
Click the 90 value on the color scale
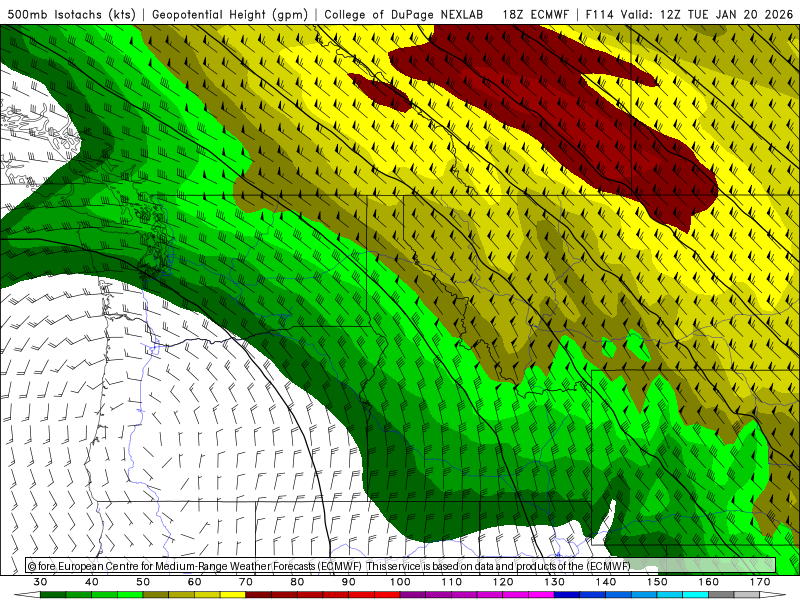348,582
